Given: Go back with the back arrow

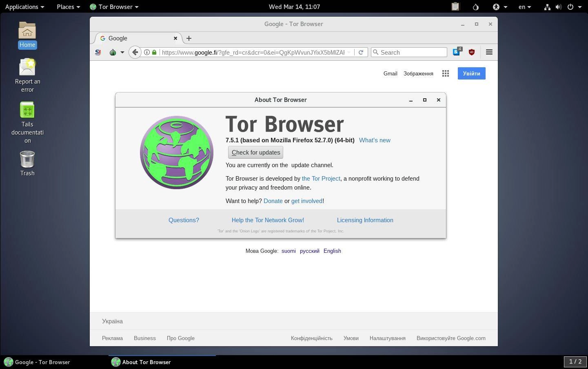Looking at the screenshot, I should coord(135,52).
